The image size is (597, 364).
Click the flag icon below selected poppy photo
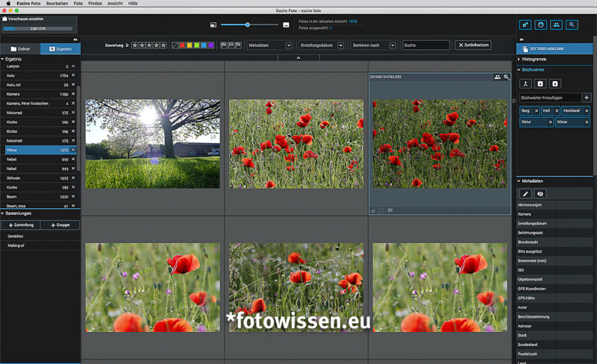coord(390,210)
